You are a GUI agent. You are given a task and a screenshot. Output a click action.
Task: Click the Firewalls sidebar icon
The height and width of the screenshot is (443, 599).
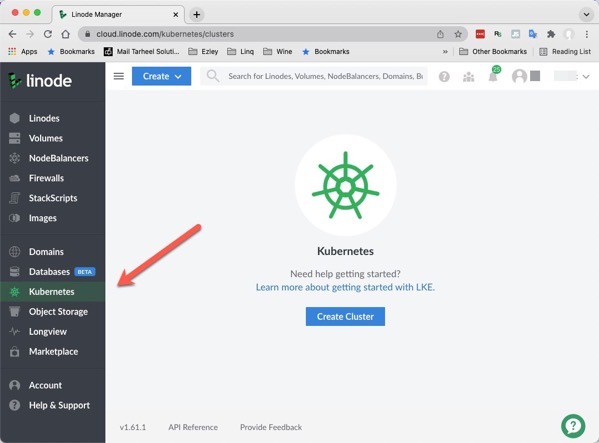coord(15,178)
